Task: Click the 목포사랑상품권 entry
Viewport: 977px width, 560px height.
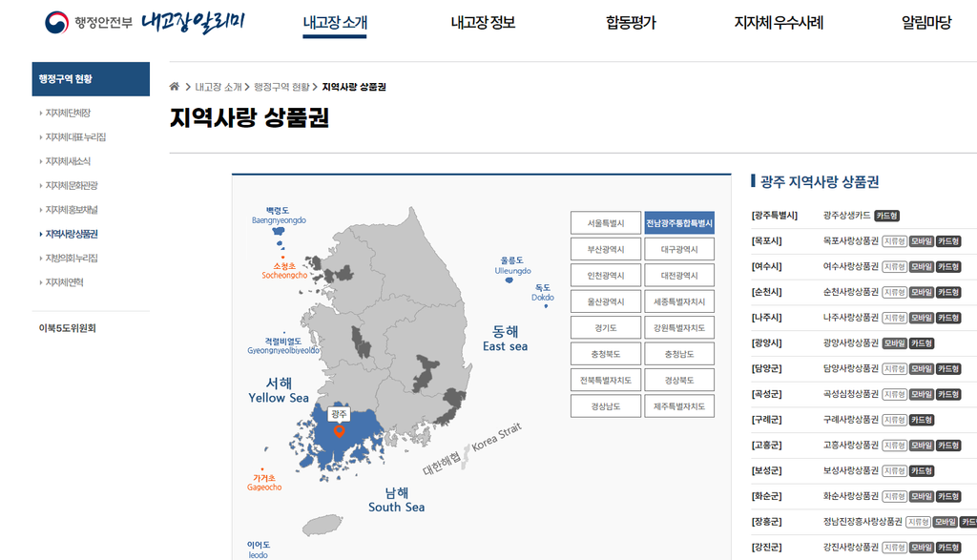Action: click(x=850, y=241)
